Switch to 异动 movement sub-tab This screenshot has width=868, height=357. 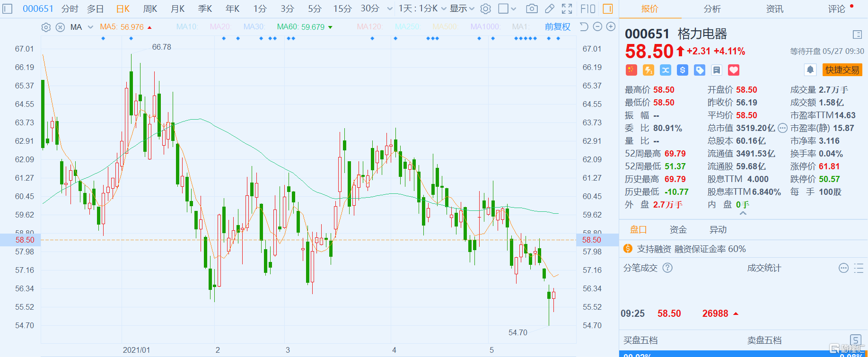point(718,230)
